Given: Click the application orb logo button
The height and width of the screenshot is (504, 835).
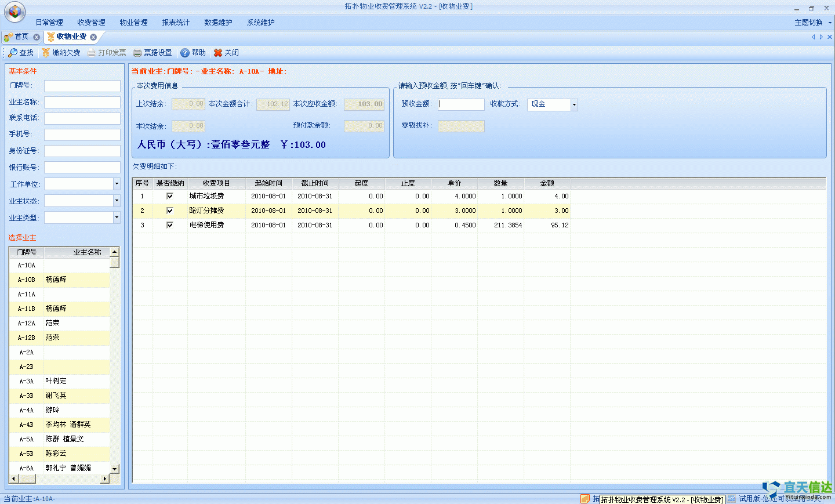Looking at the screenshot, I should tap(14, 12).
